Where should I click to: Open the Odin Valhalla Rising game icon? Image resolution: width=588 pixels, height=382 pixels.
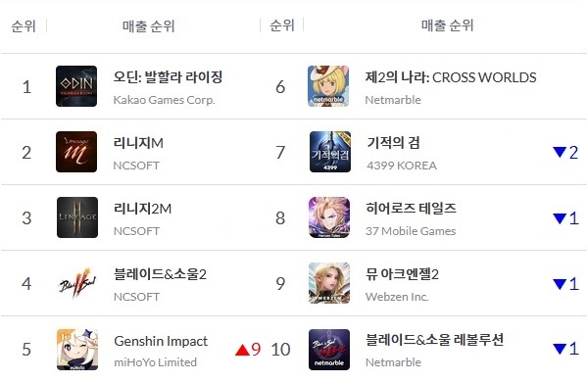point(76,86)
